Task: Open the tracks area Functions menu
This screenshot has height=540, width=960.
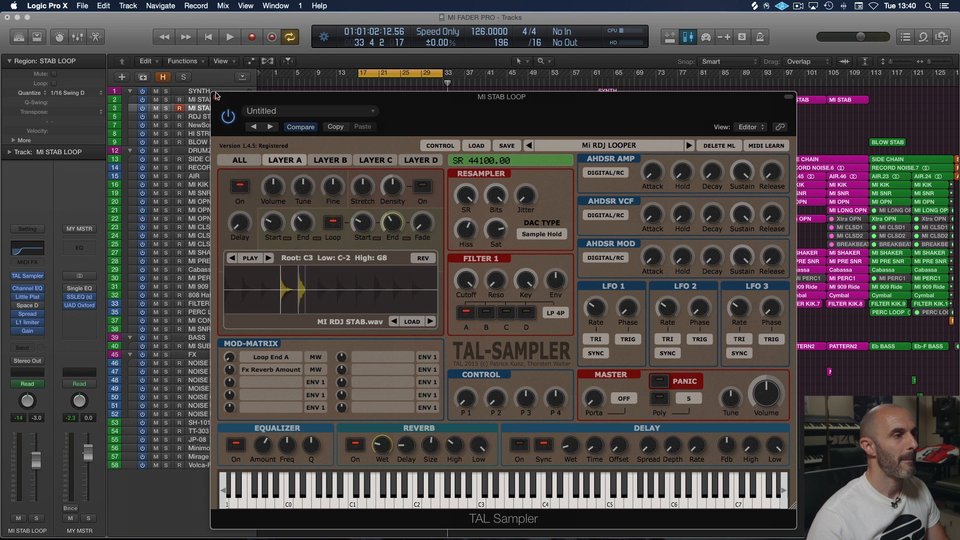Action: pyautogui.click(x=186, y=61)
